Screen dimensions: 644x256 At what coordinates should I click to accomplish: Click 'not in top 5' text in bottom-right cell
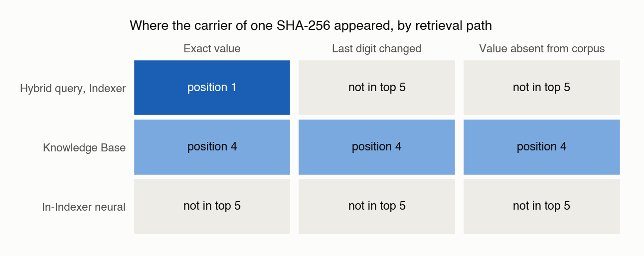pyautogui.click(x=542, y=206)
